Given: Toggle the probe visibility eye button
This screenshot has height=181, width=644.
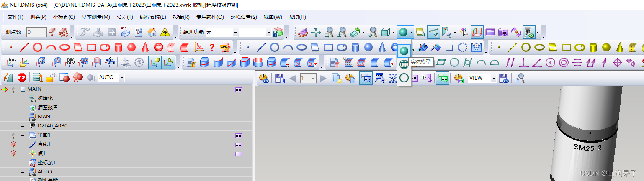Looking at the screenshot, I should tap(529, 32).
